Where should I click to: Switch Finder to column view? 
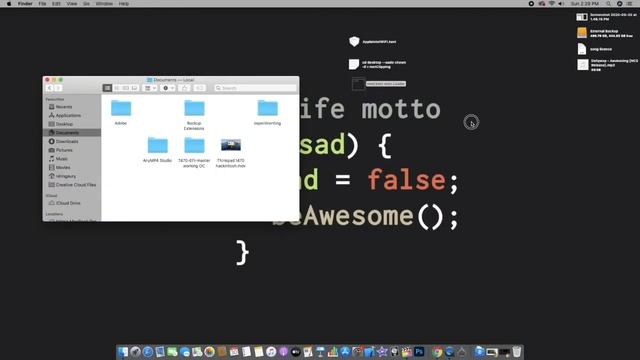tap(126, 88)
